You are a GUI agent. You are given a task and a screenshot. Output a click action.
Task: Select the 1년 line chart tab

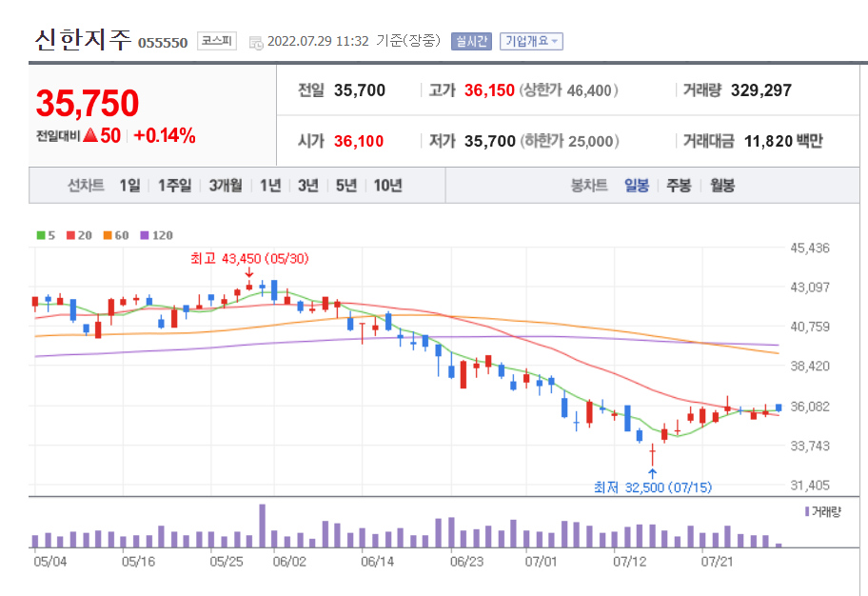pos(270,186)
